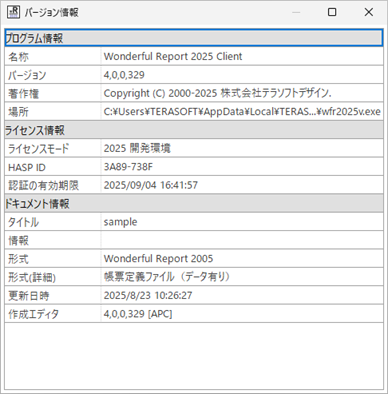This screenshot has height=394, width=388.
Task: Click the 著作権 label
Action: [23, 93]
